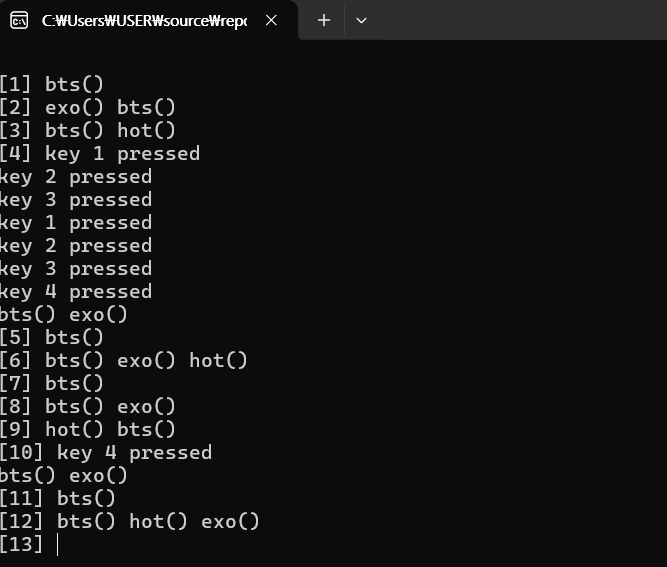Select the C:\Users\USER\source\repo tab title
667x567 pixels.
click(144, 20)
